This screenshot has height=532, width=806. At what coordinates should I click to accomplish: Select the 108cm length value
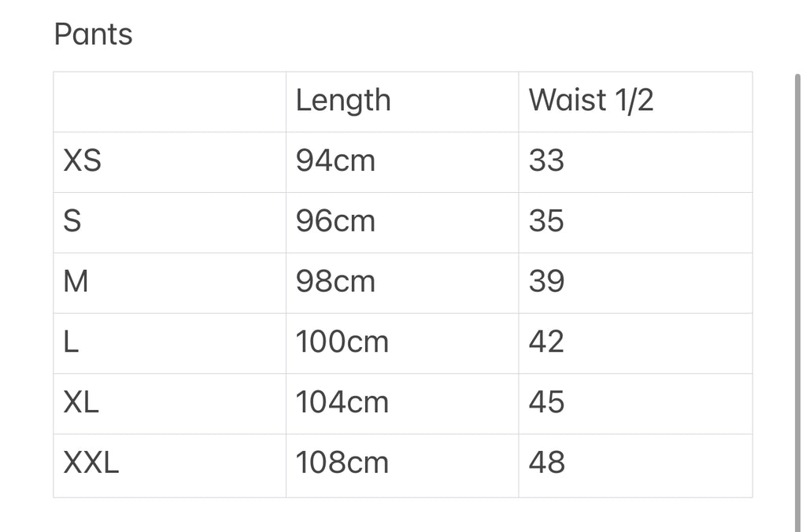pos(342,464)
